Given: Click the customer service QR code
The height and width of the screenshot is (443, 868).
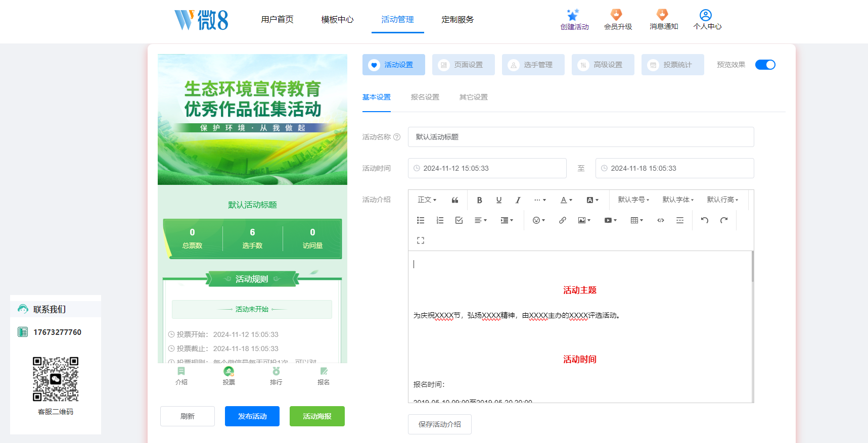Looking at the screenshot, I should click(56, 379).
